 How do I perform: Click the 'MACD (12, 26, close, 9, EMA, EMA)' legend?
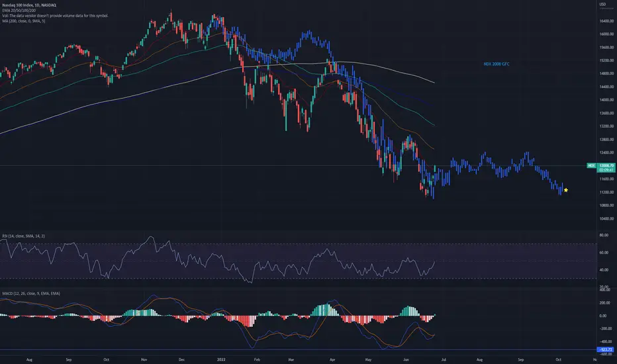pos(31,293)
